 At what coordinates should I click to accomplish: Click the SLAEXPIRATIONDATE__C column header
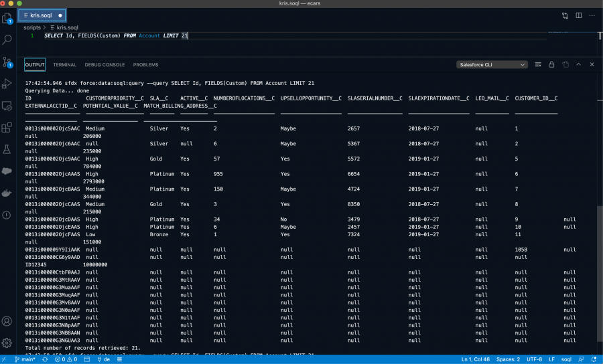439,98
